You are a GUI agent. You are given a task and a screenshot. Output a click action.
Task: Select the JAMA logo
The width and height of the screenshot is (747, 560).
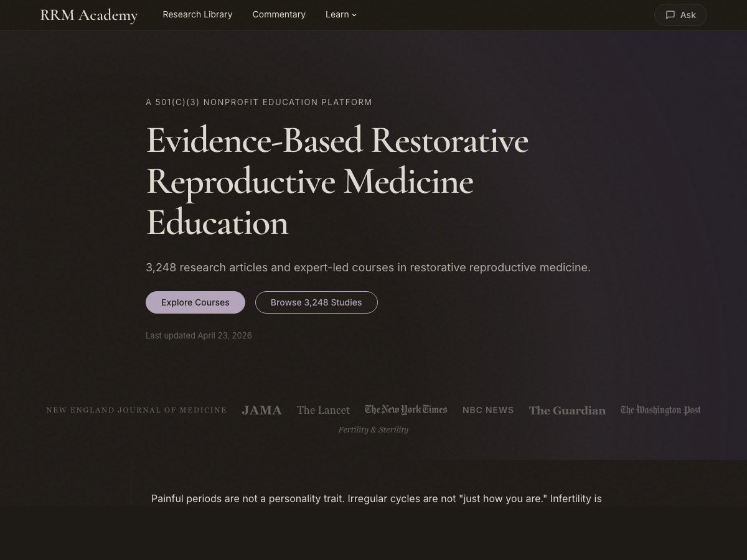(x=261, y=410)
